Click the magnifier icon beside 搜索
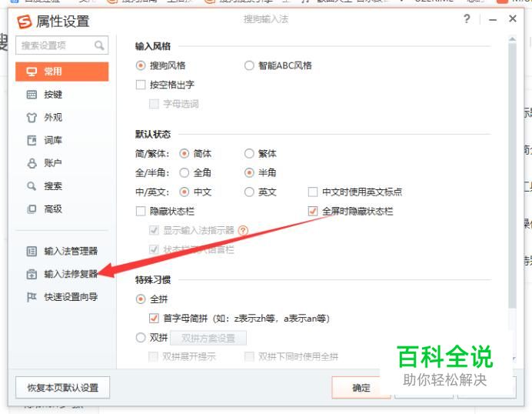Viewport: 532px width, 414px height. pos(32,186)
